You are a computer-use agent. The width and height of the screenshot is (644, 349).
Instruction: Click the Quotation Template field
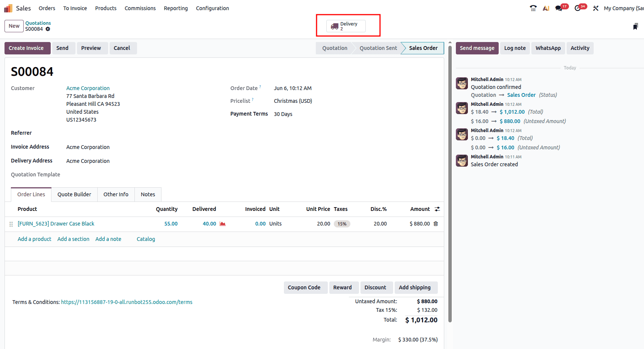tap(143, 175)
